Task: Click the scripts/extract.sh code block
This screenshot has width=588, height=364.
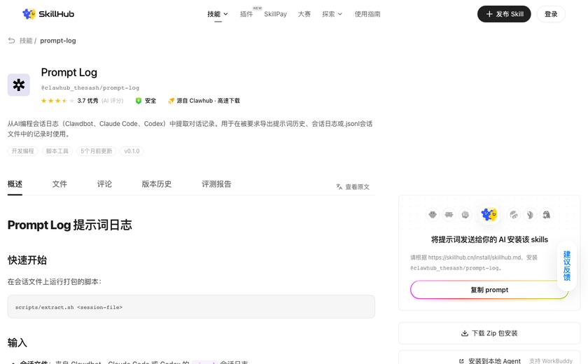Action: tap(191, 307)
